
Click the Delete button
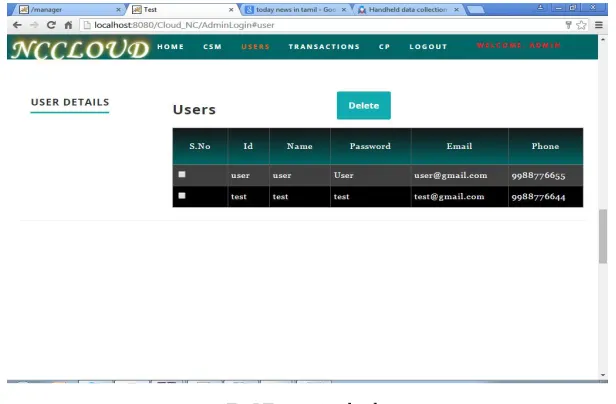(x=364, y=105)
